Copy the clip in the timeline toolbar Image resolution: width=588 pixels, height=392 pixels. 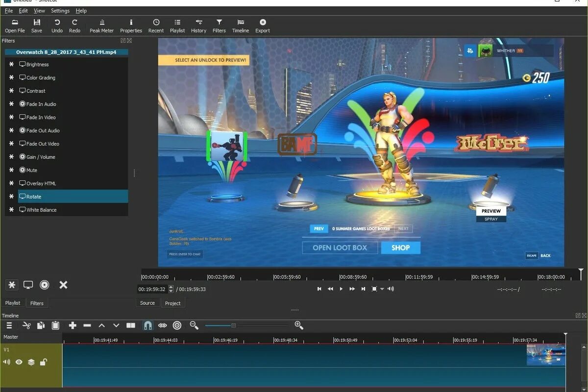pos(41,325)
